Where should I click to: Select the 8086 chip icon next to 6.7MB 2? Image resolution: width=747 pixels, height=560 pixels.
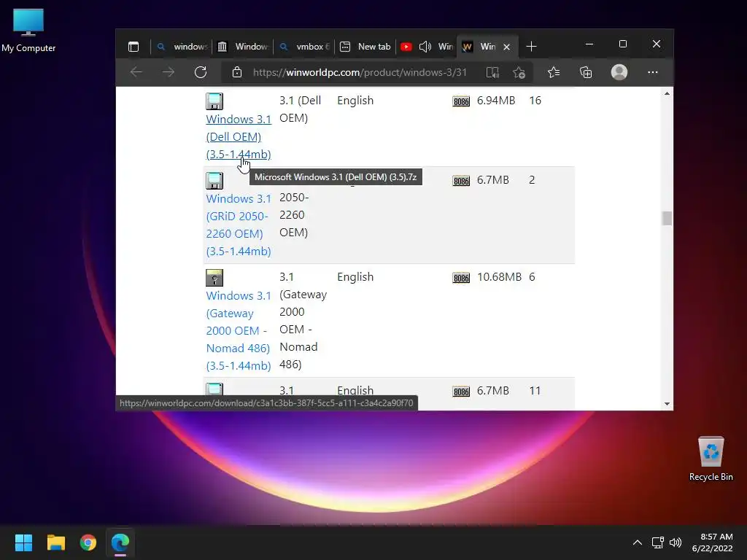coord(461,181)
